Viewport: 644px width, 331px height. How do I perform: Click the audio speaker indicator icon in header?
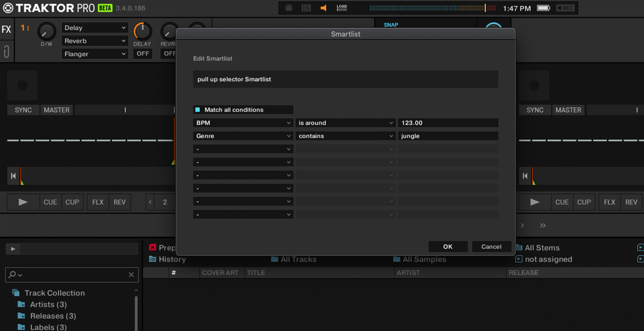coord(323,8)
